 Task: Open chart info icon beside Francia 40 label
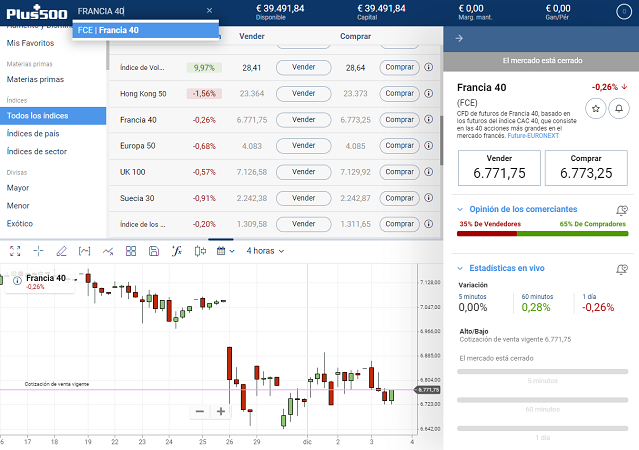(17, 280)
